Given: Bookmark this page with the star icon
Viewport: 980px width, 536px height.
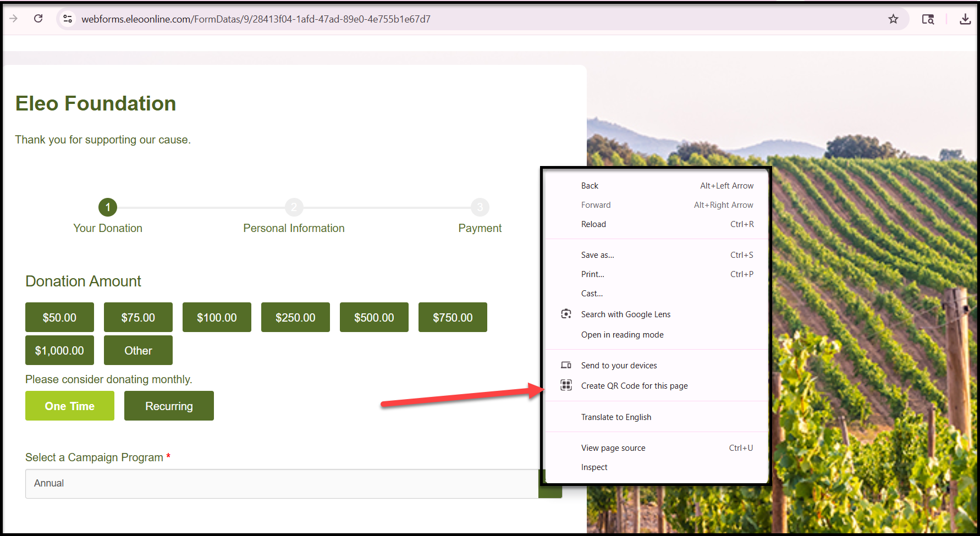Looking at the screenshot, I should 893,19.
